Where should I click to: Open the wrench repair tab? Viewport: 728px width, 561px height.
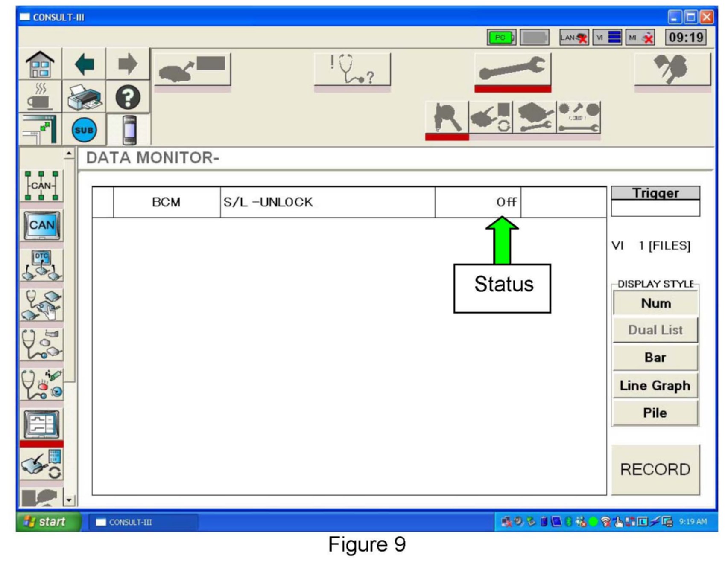pos(512,70)
